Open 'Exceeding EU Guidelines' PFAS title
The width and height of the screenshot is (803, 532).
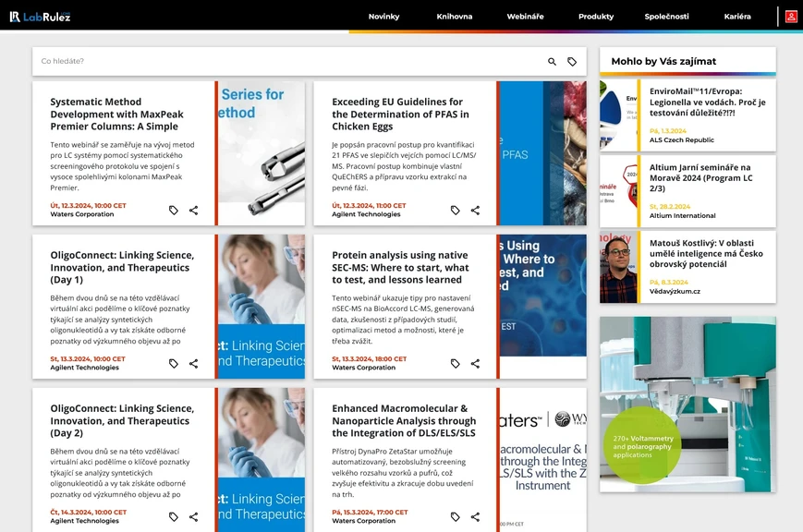coord(400,115)
